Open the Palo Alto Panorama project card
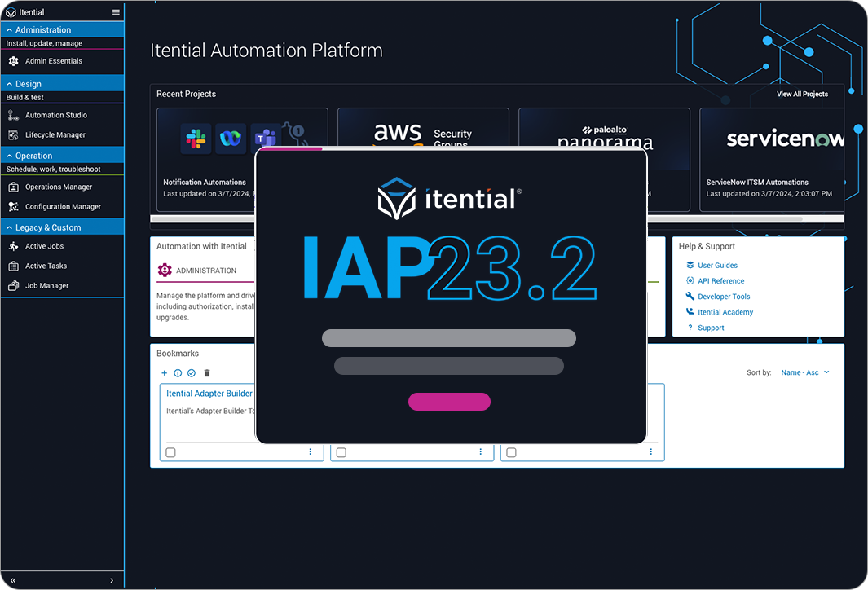The width and height of the screenshot is (868, 590). [604, 128]
